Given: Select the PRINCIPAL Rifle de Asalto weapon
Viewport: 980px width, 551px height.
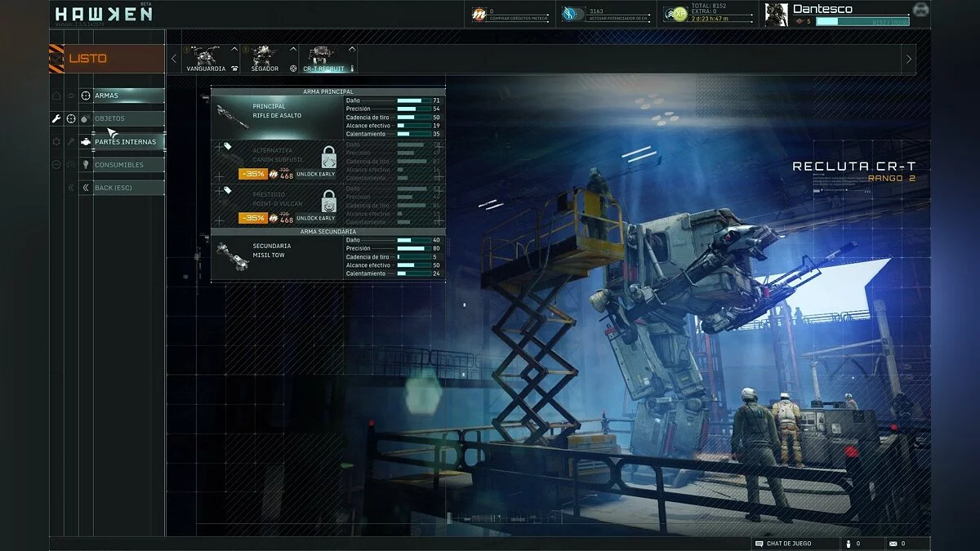Looking at the screenshot, I should tap(277, 117).
